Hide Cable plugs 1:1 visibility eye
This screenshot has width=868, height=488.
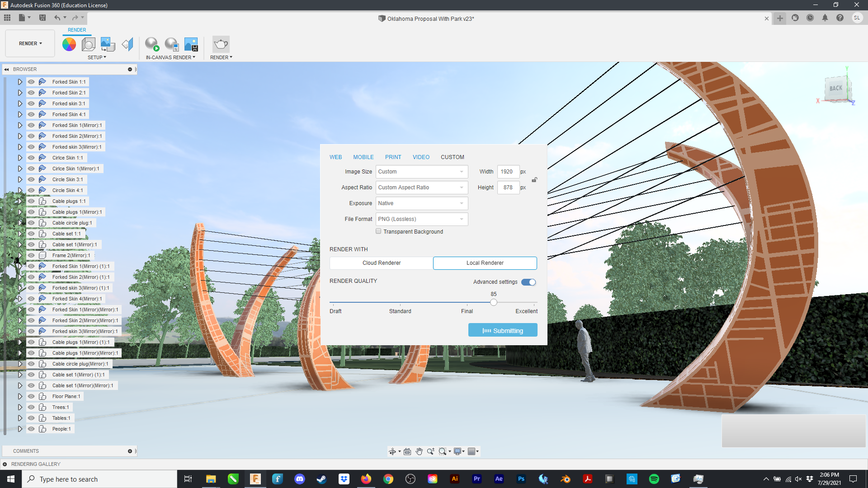coord(31,201)
